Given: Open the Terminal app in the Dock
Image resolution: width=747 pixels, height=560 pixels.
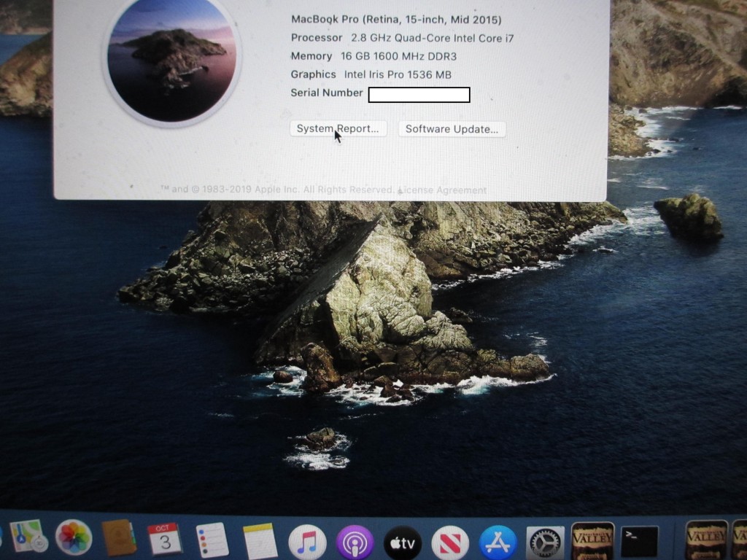Looking at the screenshot, I should (639, 541).
